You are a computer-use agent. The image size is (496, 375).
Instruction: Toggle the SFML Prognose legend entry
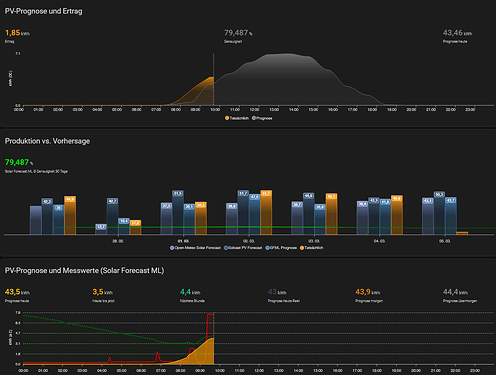(x=281, y=248)
